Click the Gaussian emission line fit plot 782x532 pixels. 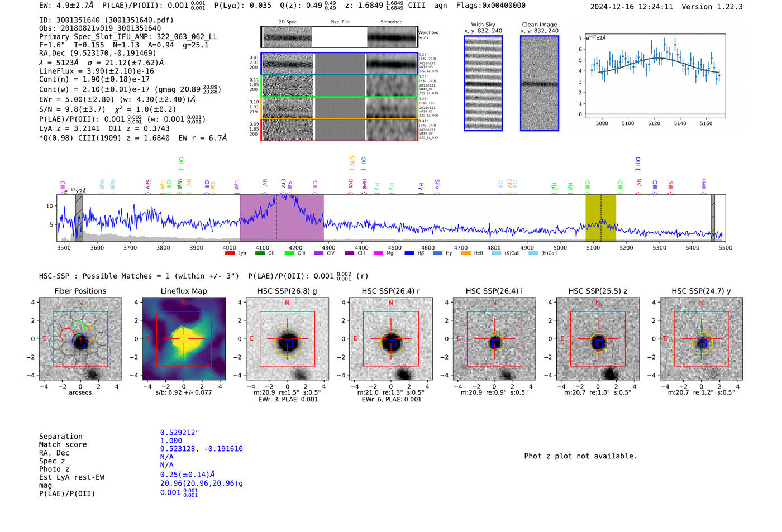pyautogui.click(x=655, y=76)
